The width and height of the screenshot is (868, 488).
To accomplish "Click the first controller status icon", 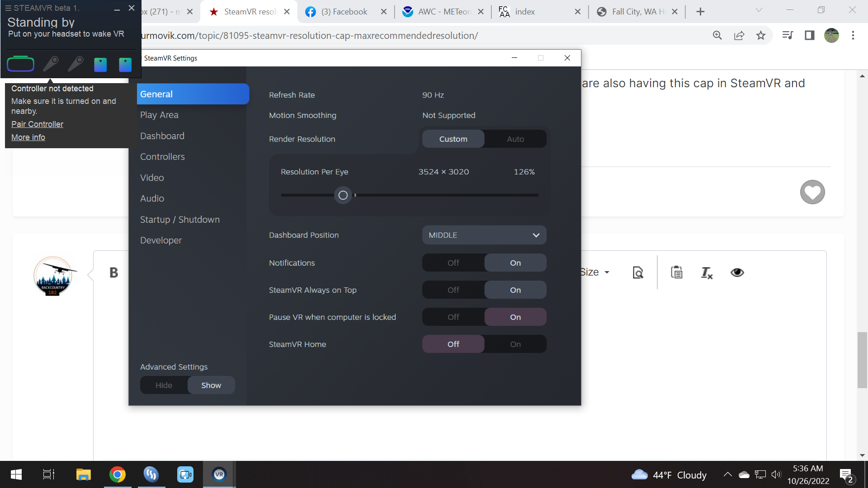I will click(x=51, y=64).
